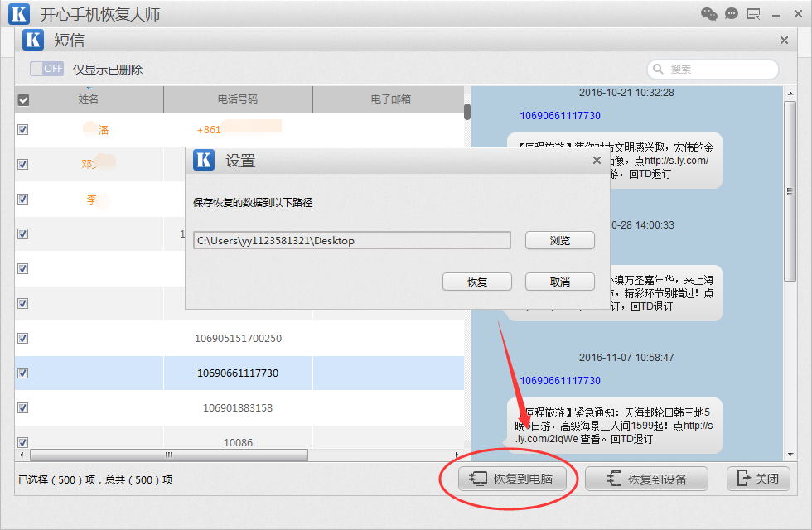Viewport: 812px width, 530px height.
Task: Sort by 电话号码 column header
Action: point(238,99)
